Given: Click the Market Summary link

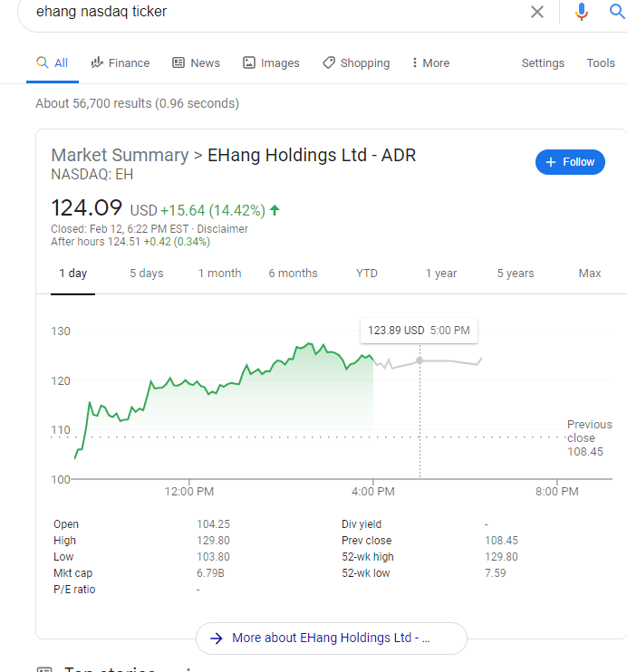Looking at the screenshot, I should [120, 155].
